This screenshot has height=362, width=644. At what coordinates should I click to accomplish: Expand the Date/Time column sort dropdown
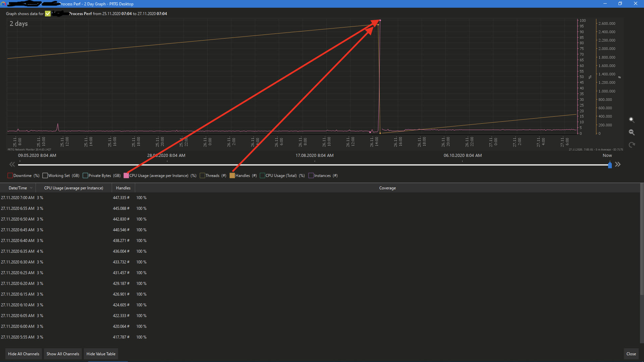31,188
